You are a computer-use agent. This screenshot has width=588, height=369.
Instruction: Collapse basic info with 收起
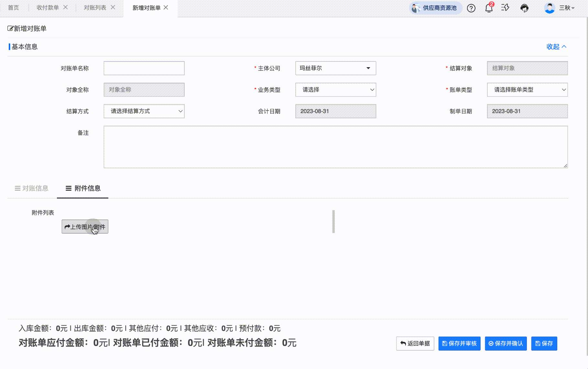pos(556,47)
